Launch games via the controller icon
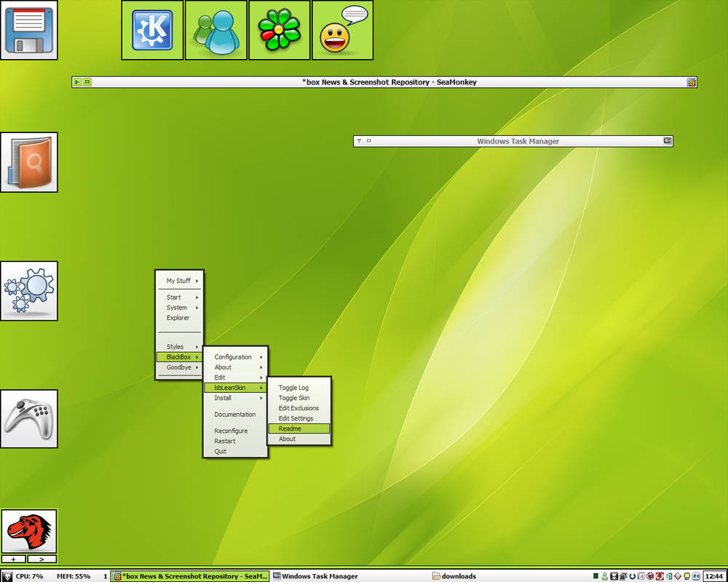The height and width of the screenshot is (582, 728). 29,418
